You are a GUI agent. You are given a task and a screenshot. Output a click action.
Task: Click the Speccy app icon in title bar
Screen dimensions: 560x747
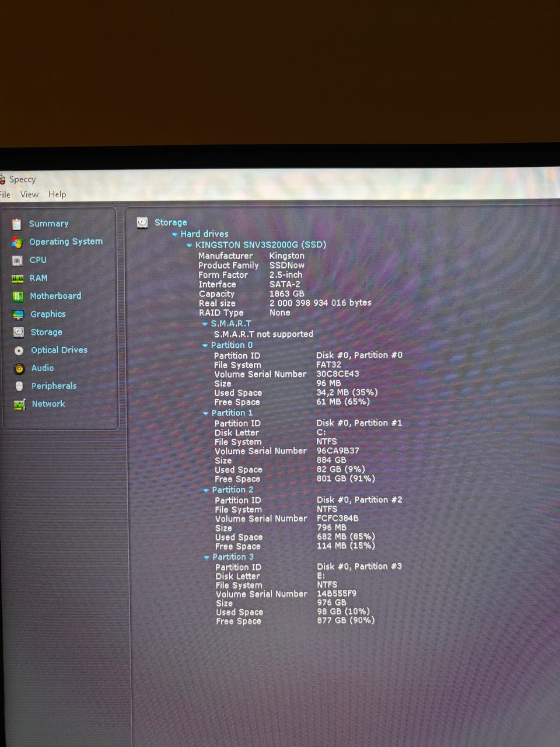pyautogui.click(x=2, y=179)
